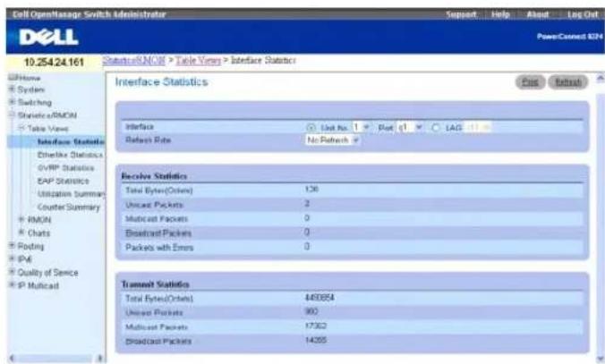
Task: Expand the Charts tree node
Action: [21, 233]
